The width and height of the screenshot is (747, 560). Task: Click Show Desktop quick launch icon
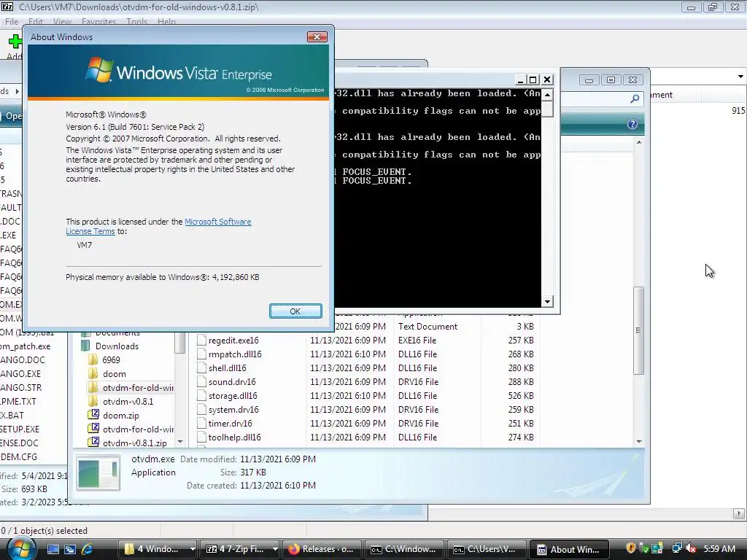(53, 549)
